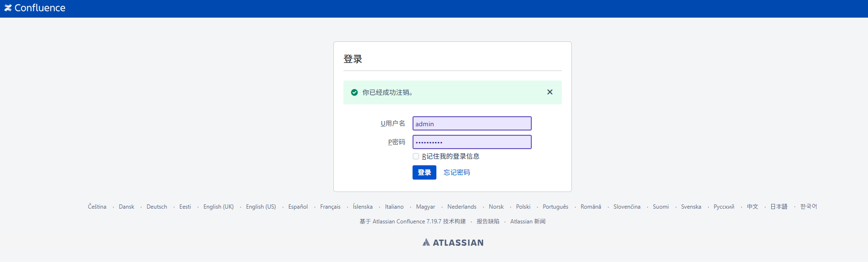The height and width of the screenshot is (262, 868).
Task: Select English (UK) language
Action: tap(218, 207)
